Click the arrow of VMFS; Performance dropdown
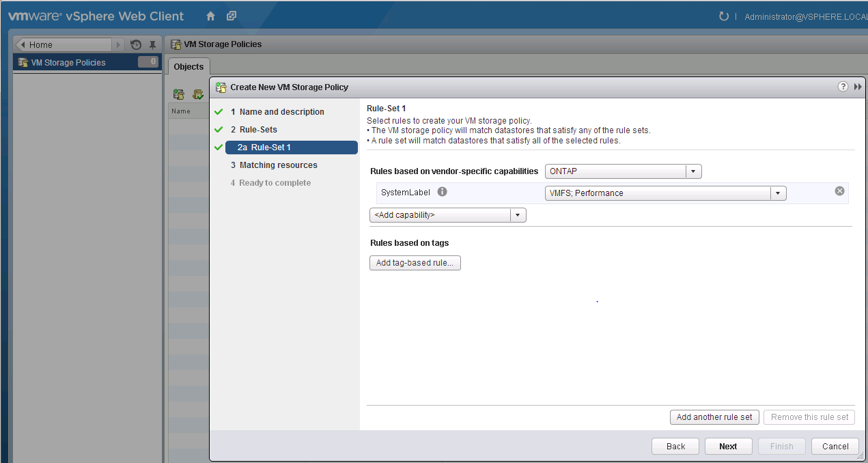Screen dimensions: 868x463 779,193
